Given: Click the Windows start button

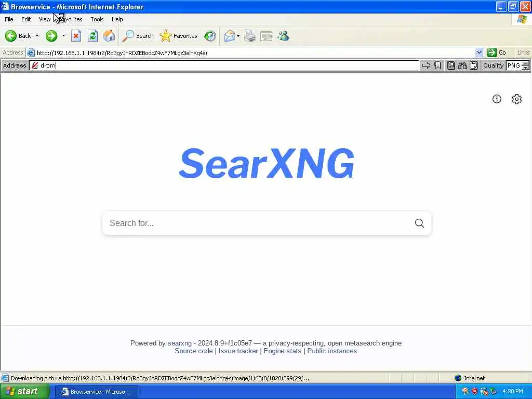Looking at the screenshot, I should tap(25, 391).
